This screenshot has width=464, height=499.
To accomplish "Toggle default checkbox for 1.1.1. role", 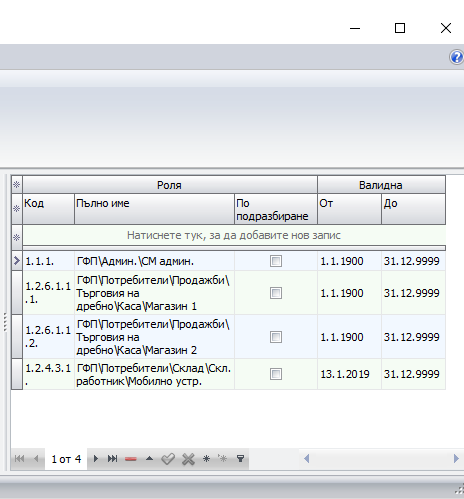I will pyautogui.click(x=276, y=261).
